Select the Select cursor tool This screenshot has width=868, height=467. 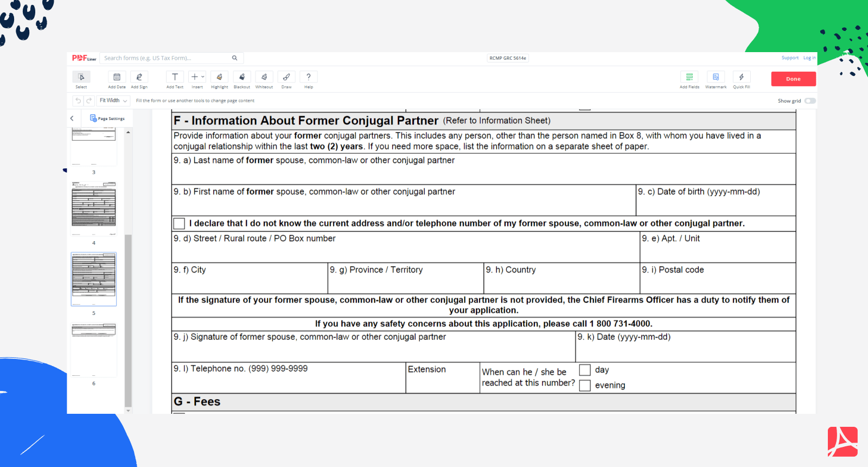click(81, 77)
